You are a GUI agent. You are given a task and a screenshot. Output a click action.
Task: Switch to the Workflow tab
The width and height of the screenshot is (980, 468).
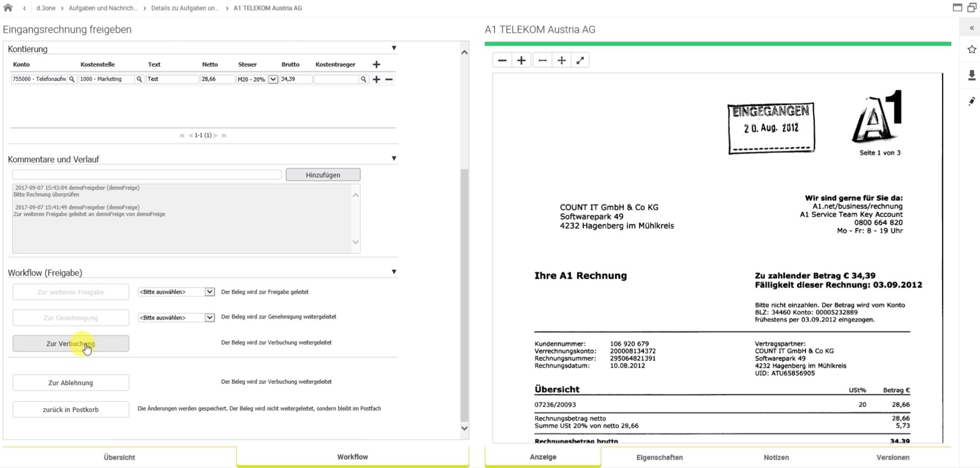click(x=353, y=457)
